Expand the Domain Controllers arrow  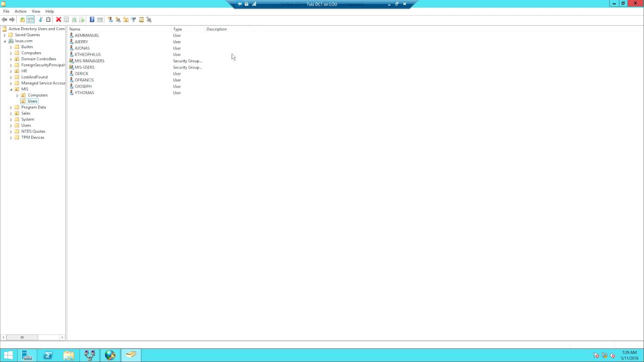click(x=11, y=59)
